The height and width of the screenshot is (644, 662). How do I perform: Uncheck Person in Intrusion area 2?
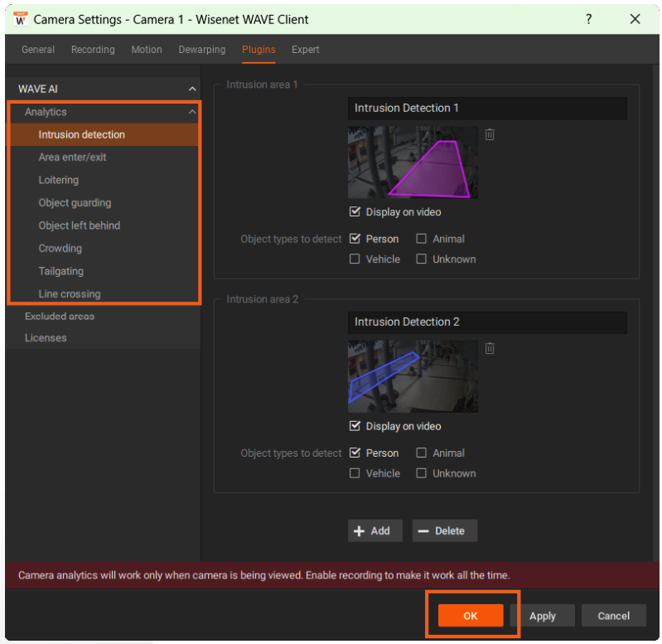coord(355,453)
